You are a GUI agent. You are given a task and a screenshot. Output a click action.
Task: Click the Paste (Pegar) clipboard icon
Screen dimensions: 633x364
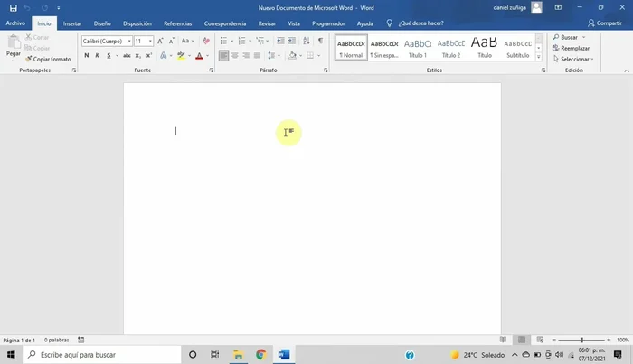point(14,42)
